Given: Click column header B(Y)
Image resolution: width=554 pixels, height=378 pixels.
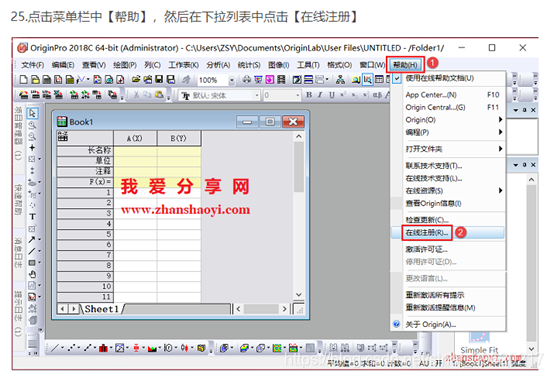Looking at the screenshot, I should pos(178,138).
